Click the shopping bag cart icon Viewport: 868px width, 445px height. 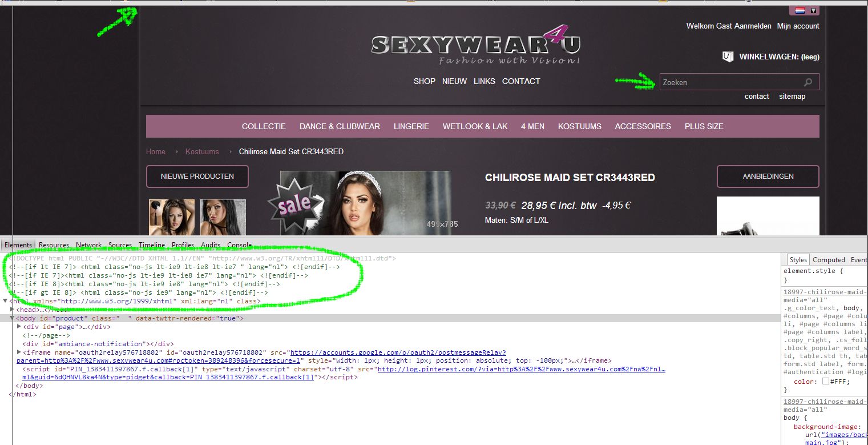coord(727,57)
